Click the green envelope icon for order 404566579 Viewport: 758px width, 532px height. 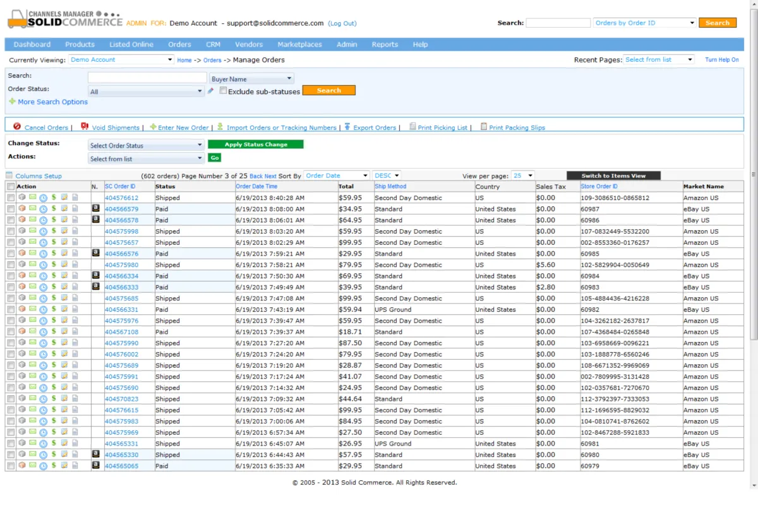pos(32,209)
